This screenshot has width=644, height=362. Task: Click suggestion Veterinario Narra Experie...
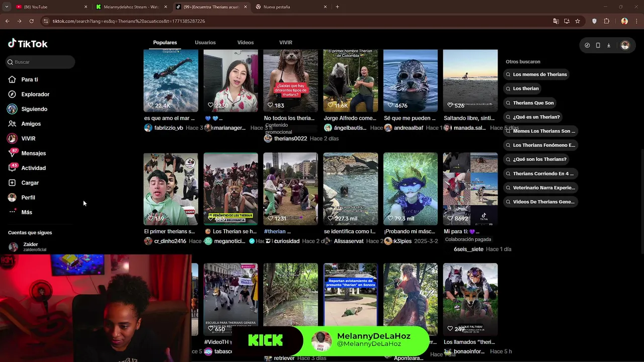(540, 188)
